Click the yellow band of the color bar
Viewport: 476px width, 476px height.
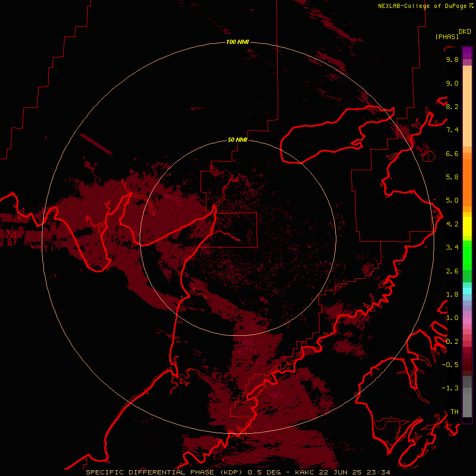point(467,226)
